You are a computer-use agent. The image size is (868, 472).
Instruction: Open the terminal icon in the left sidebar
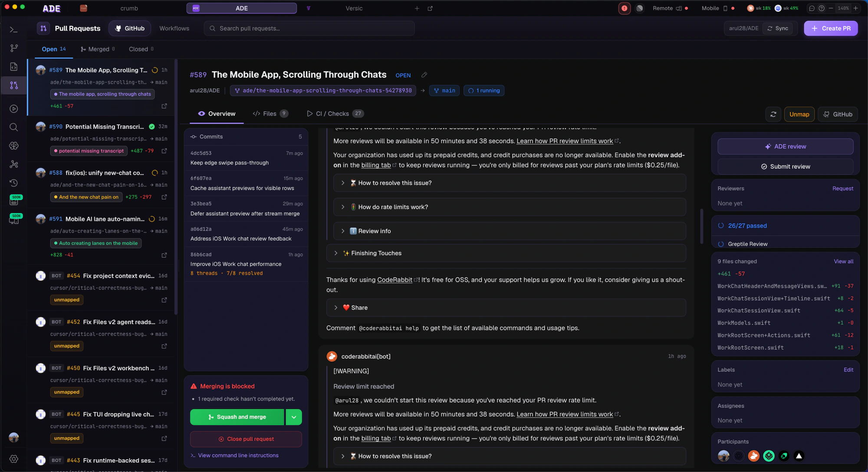tap(14, 29)
